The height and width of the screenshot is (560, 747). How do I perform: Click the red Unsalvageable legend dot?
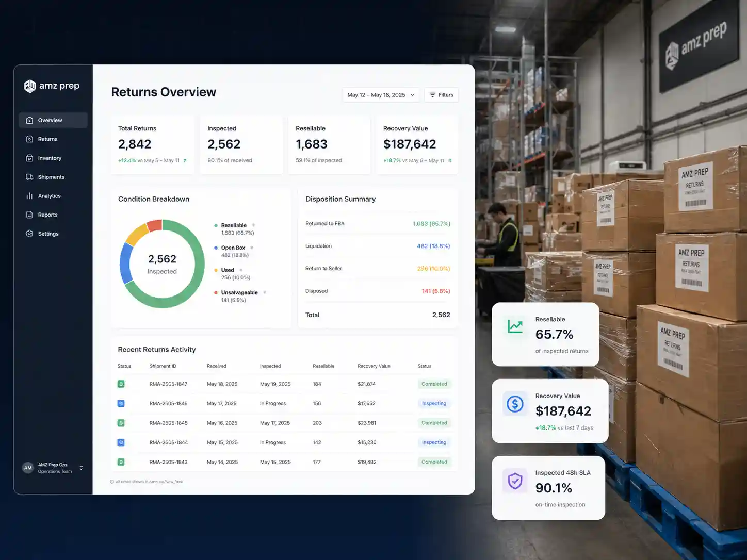click(x=216, y=292)
